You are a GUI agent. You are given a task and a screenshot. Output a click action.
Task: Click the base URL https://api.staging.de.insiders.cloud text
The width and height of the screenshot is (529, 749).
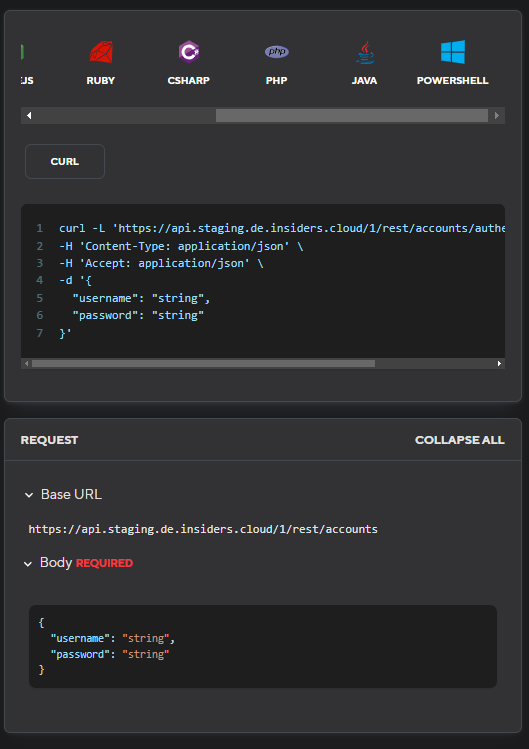[203, 529]
